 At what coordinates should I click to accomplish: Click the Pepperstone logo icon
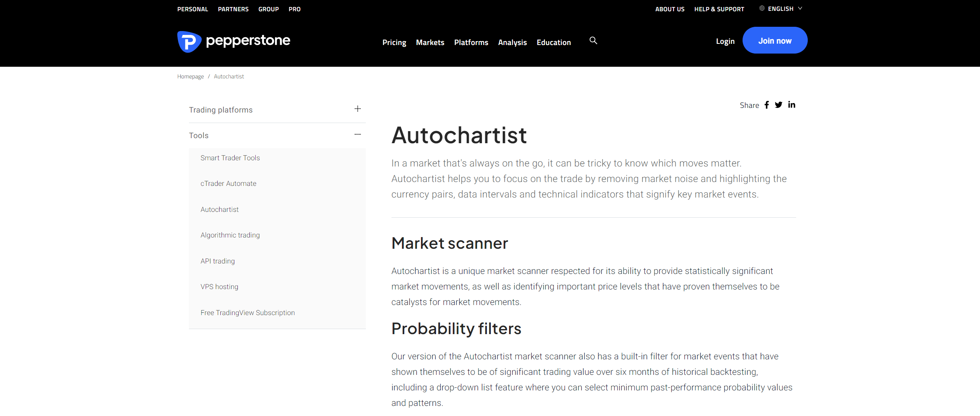coord(189,42)
